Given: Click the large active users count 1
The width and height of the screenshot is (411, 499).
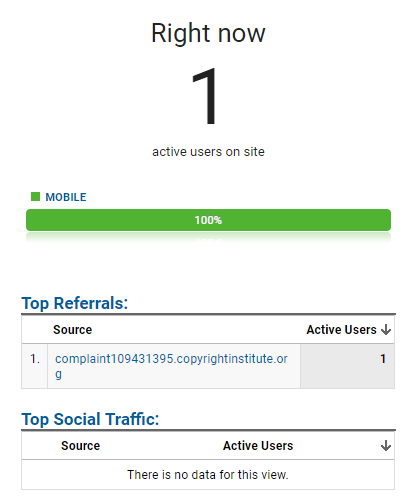Looking at the screenshot, I should tap(205, 96).
